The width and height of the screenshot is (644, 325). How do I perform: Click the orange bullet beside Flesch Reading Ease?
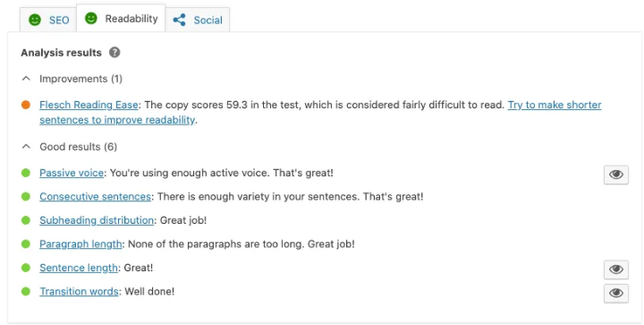pos(26,105)
